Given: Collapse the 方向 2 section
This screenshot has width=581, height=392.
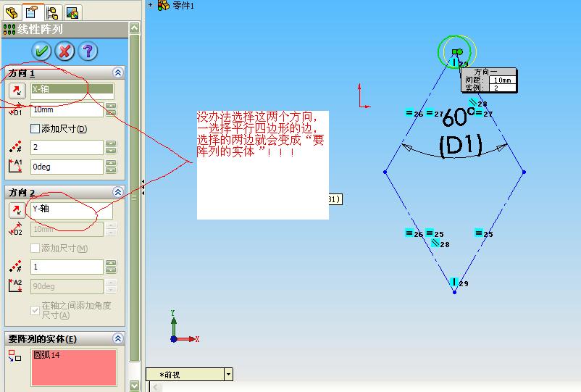Looking at the screenshot, I should coord(118,192).
